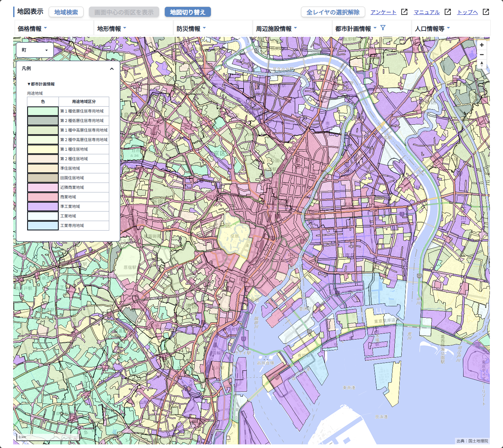Expand the 価格情報 dropdown menu
This screenshot has width=503, height=448.
32,29
